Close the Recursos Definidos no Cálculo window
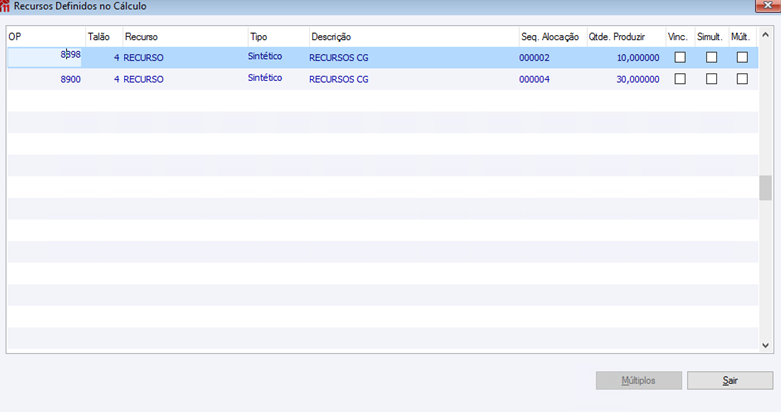This screenshot has width=781, height=412. pos(768,5)
